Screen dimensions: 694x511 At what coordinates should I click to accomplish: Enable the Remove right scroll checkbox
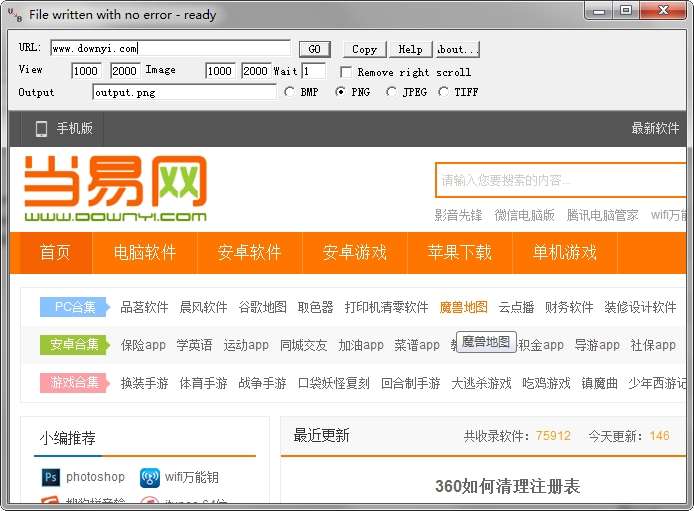(346, 72)
